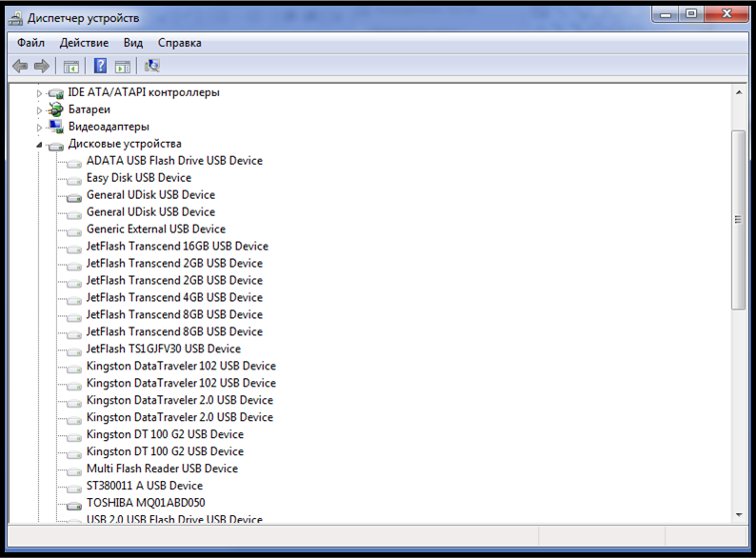Click the Forward arrow toolbar icon

42,66
